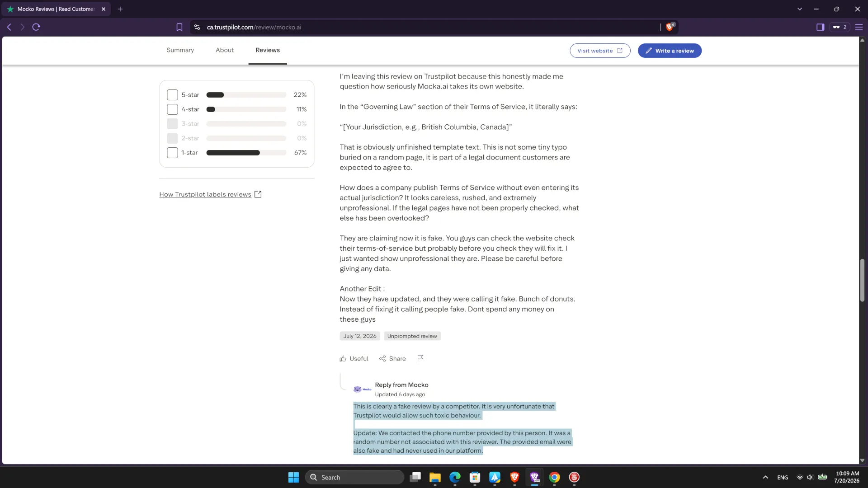
Task: Open the private window glasses indicator
Action: [x=840, y=27]
